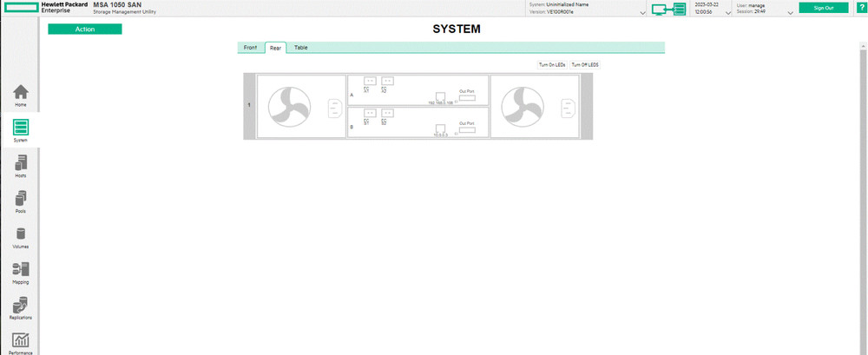Open the Home sidebar icon
The image size is (868, 355).
pyautogui.click(x=21, y=93)
